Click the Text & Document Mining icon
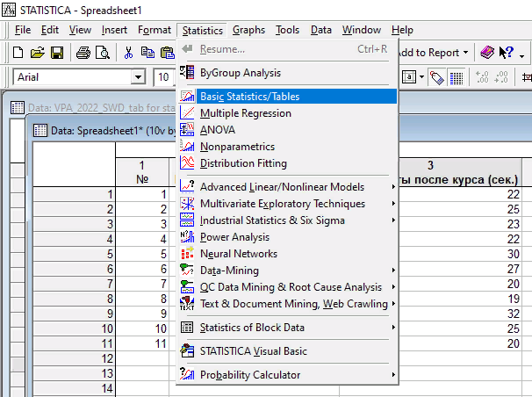This screenshot has width=532, height=397. (x=187, y=303)
